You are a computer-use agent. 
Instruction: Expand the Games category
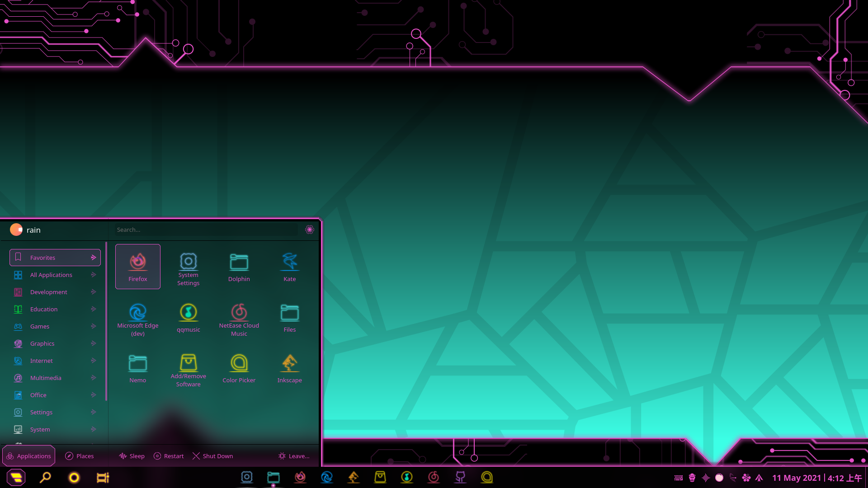tap(55, 326)
